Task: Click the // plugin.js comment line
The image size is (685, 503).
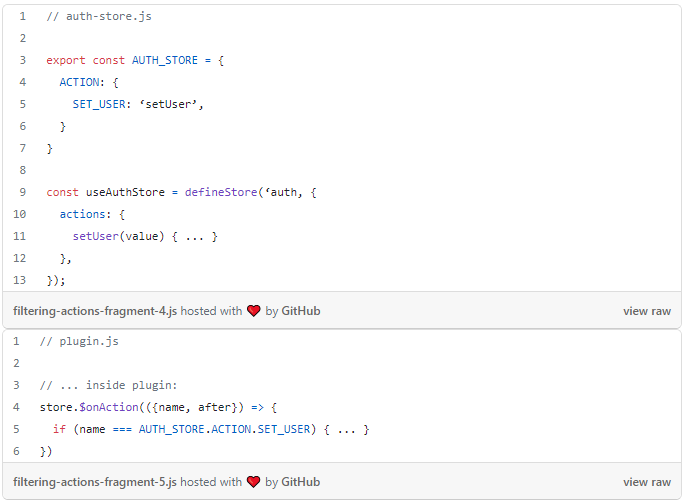Action: 79,341
